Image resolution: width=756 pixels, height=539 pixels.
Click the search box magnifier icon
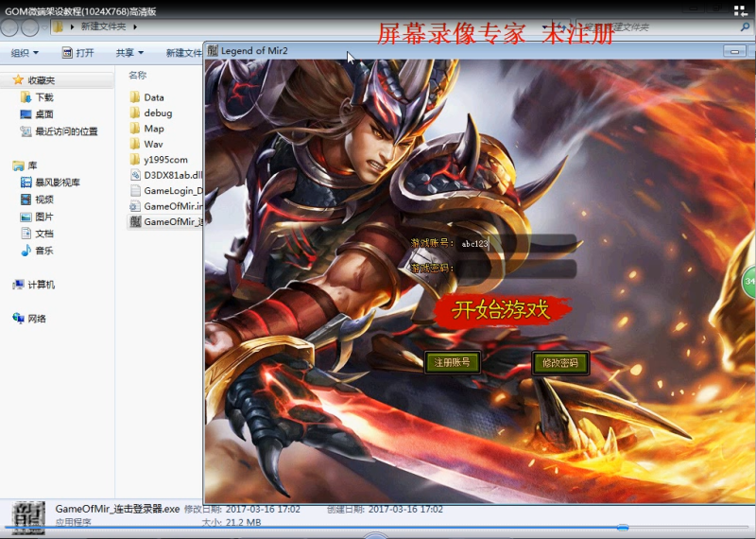pyautogui.click(x=745, y=27)
